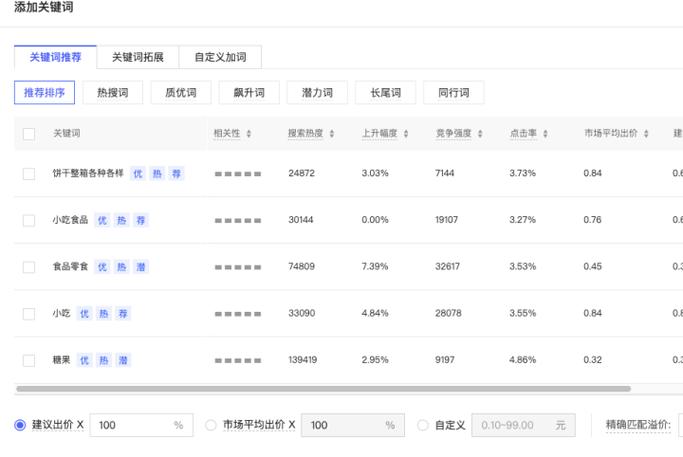This screenshot has width=683, height=457.
Task: Sort by 搜索热度 column sort icon
Action: tap(331, 134)
